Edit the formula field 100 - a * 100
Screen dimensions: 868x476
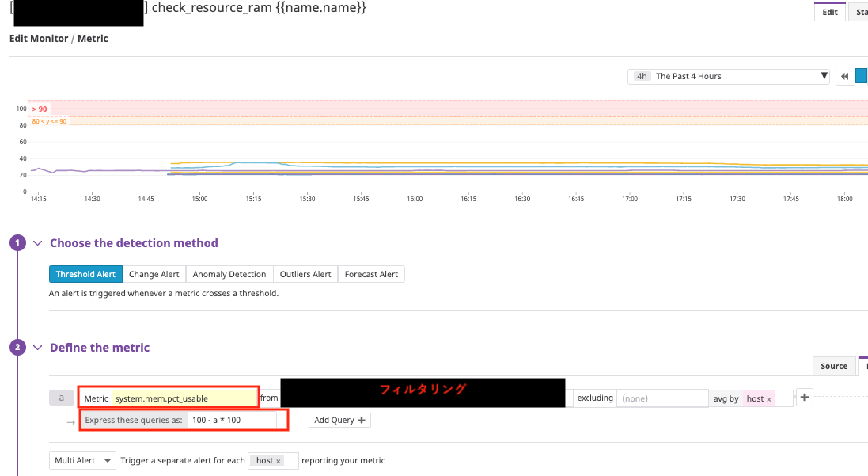point(233,420)
